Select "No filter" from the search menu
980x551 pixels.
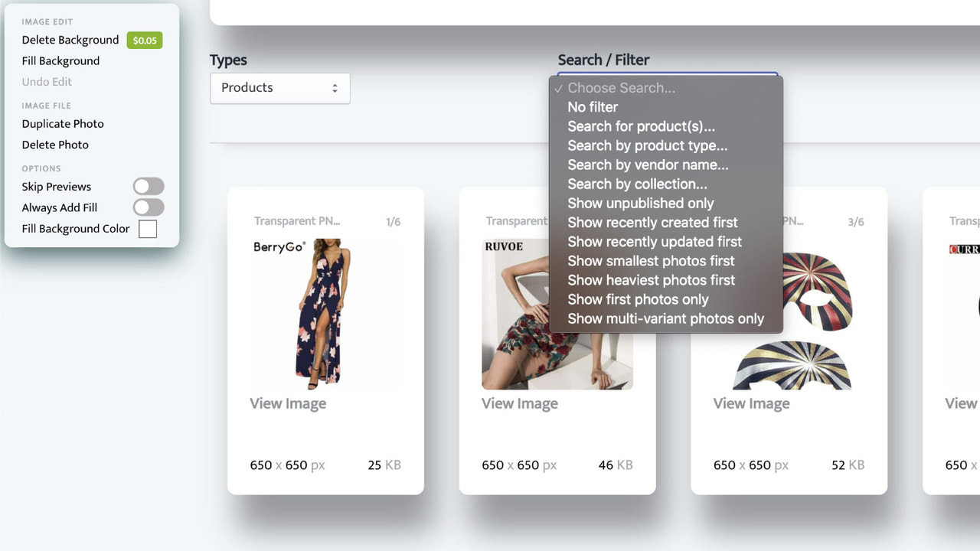click(593, 107)
